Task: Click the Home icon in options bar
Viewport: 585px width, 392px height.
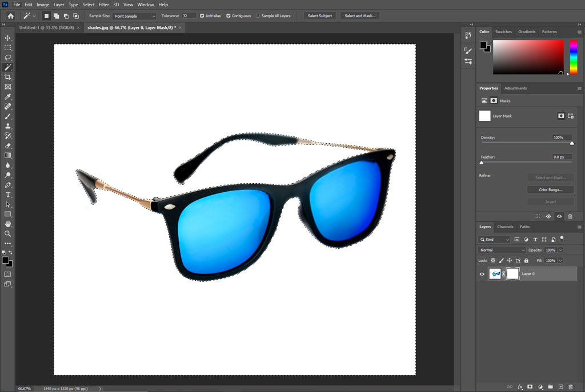Action: coord(10,15)
